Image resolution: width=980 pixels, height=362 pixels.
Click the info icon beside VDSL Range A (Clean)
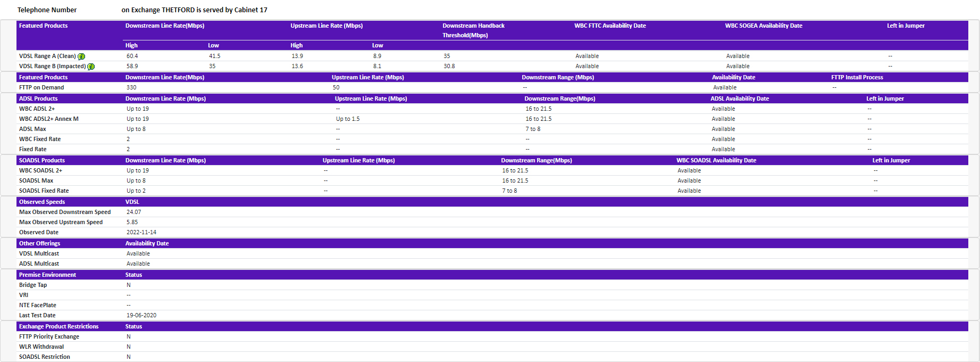tap(81, 56)
